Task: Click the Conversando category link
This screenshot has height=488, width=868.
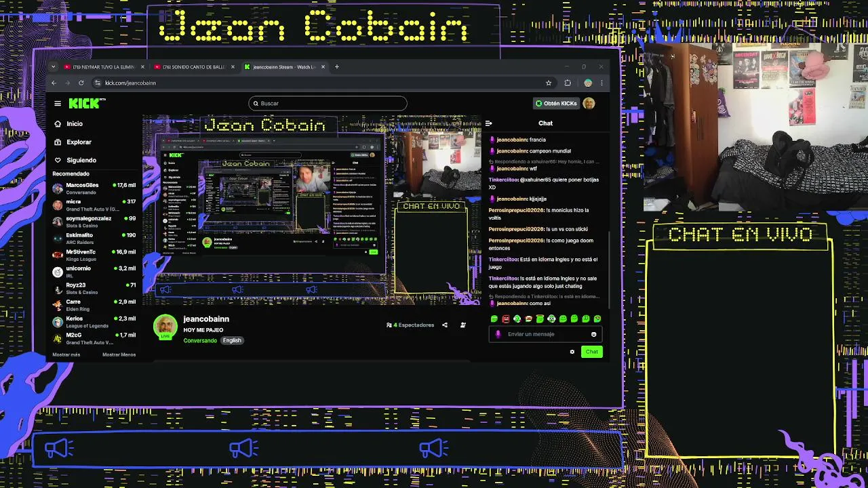Action: [x=200, y=340]
